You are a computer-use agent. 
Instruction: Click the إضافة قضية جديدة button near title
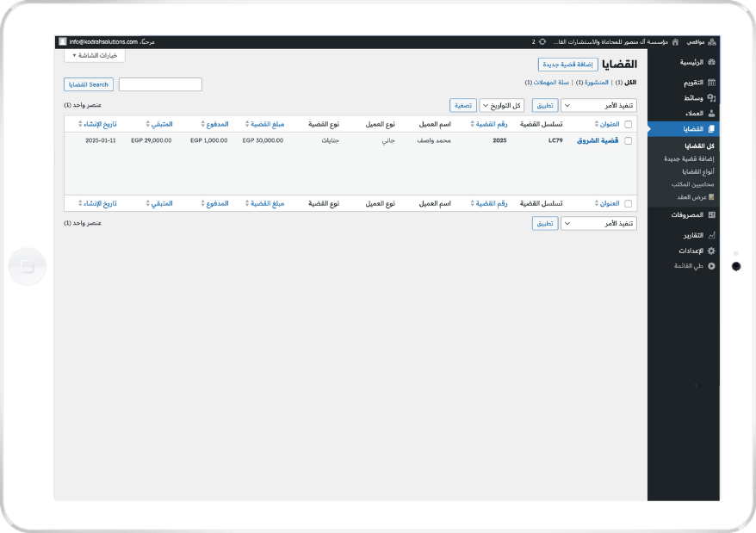pos(568,65)
